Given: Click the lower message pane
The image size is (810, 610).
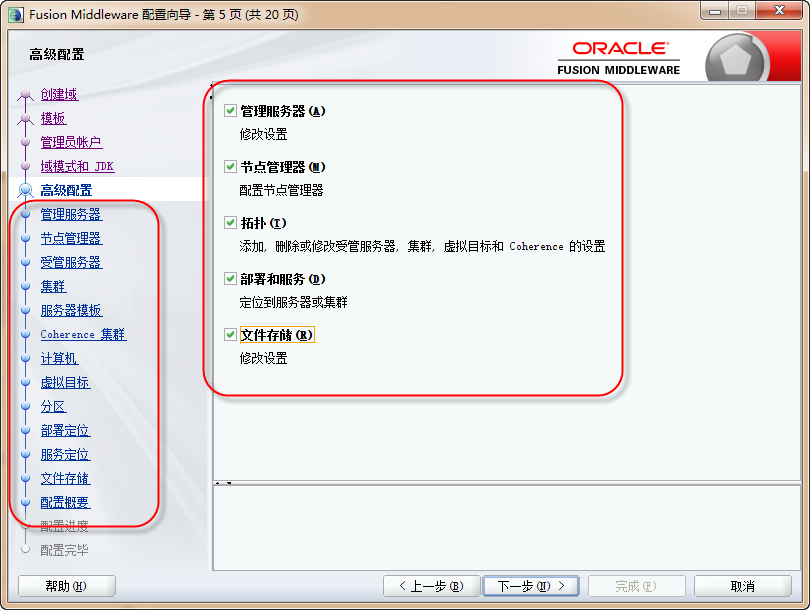Looking at the screenshot, I should tap(506, 528).
